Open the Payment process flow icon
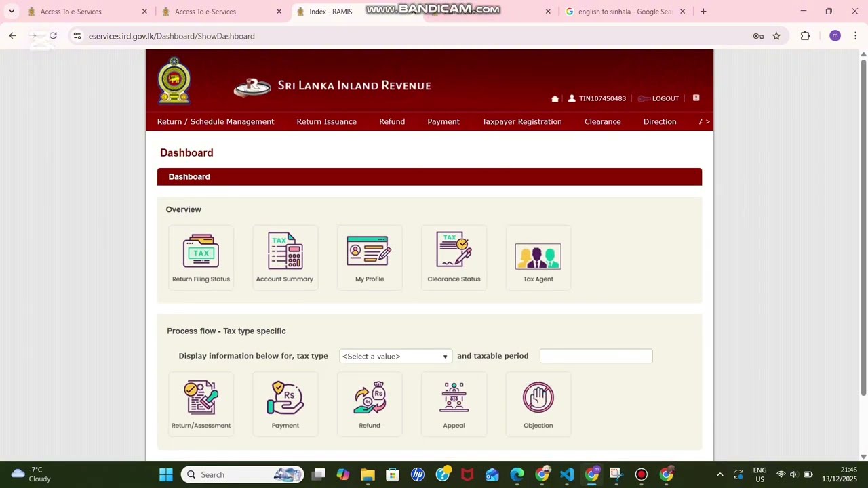Viewport: 868px width, 488px height. [285, 404]
